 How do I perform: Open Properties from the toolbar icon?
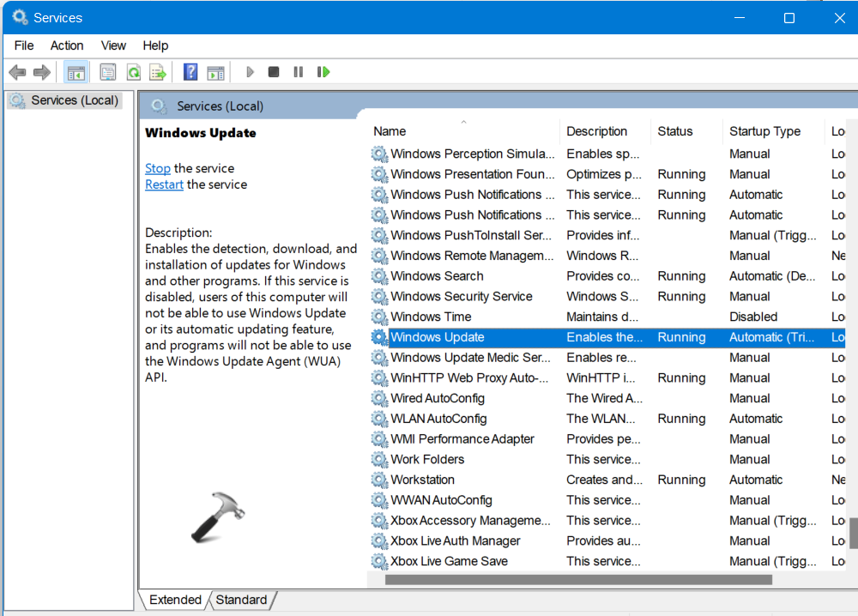pyautogui.click(x=107, y=72)
